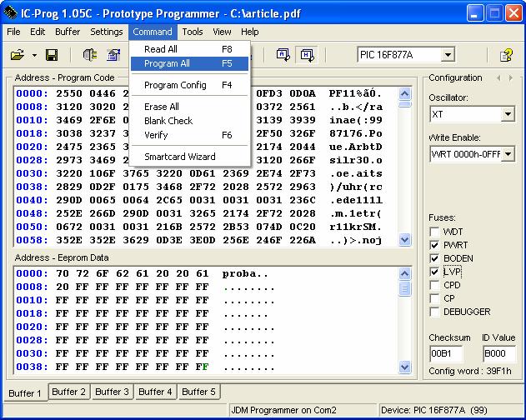Switch to Hex view icon
Screen dimensions: 526x420
[x=307, y=55]
